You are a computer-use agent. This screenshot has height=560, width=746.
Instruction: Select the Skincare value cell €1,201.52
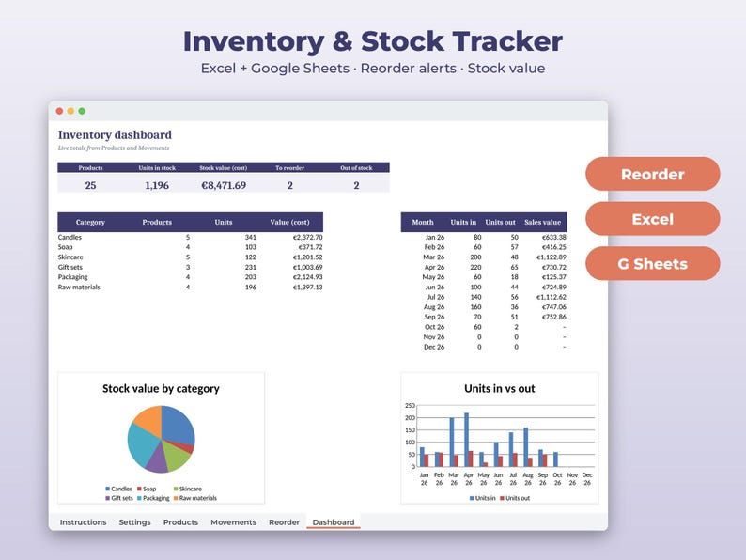[x=307, y=257]
